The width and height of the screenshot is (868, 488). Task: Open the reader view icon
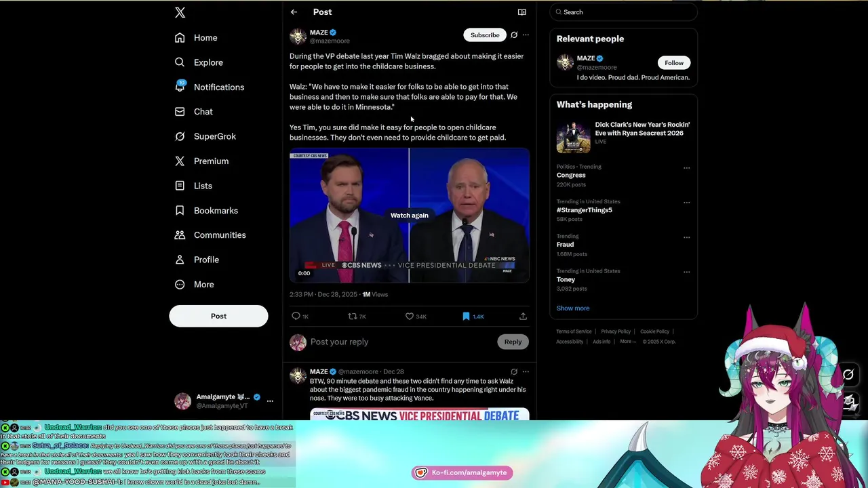[x=521, y=12]
